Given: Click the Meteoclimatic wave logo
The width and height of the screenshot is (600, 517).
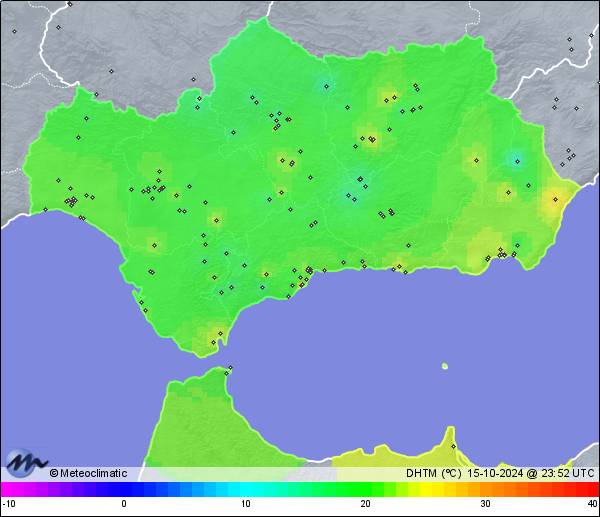Looking at the screenshot, I should click(26, 463).
